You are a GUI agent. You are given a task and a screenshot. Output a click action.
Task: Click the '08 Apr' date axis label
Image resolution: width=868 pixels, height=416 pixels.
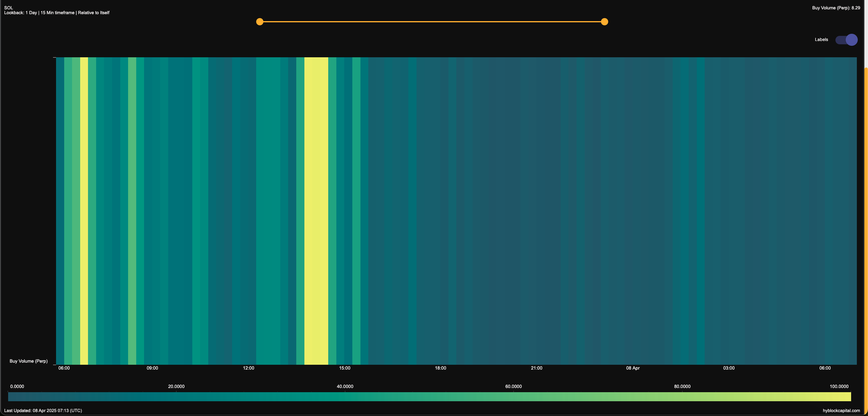633,368
